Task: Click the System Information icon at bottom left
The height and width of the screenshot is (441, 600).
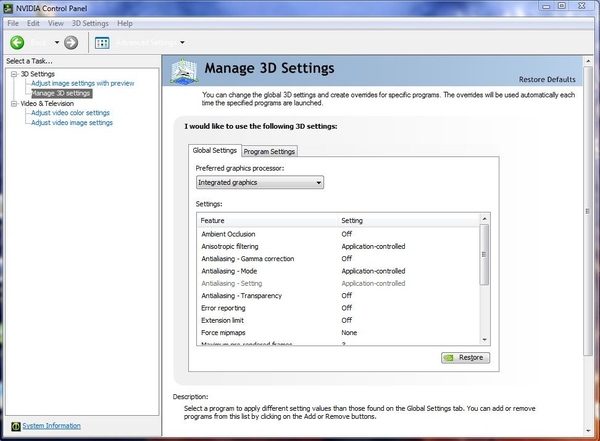Action: coord(14,426)
